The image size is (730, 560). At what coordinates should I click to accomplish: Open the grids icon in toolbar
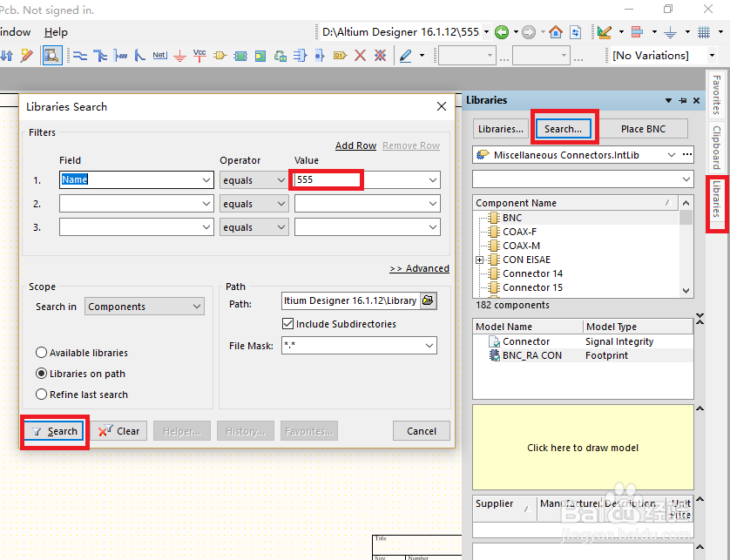(x=704, y=32)
